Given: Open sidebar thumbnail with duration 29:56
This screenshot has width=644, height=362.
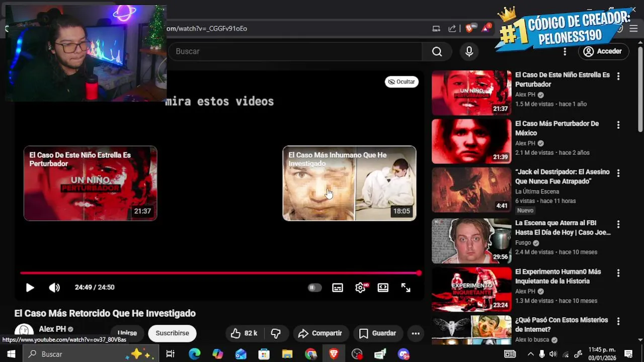Looking at the screenshot, I should (471, 241).
